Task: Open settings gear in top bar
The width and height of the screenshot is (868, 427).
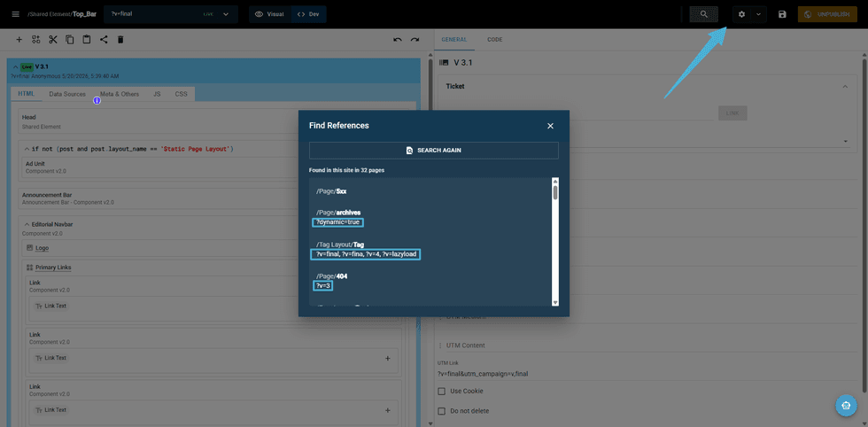Action: [x=742, y=14]
